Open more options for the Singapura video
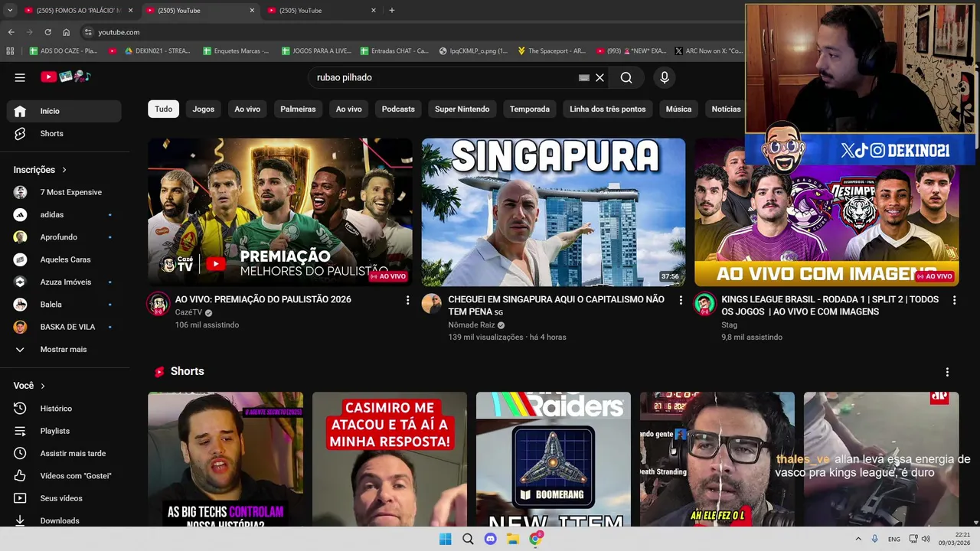The image size is (980, 551). 681,301
